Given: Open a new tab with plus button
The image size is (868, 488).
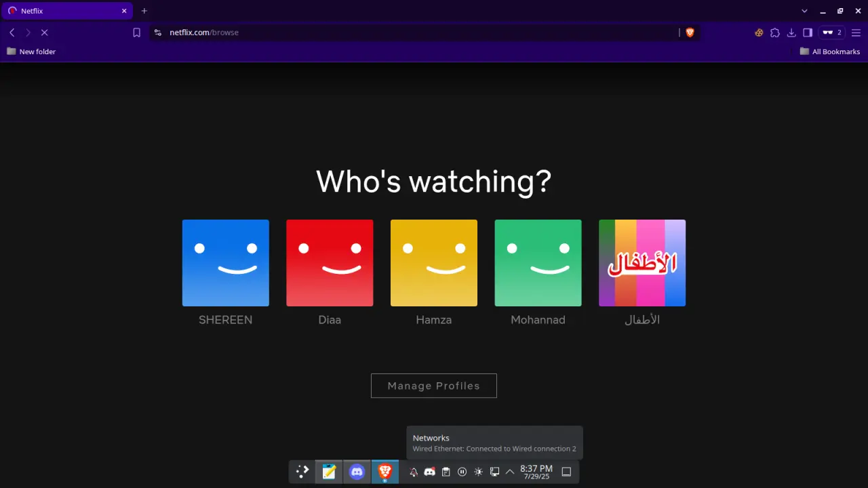Looking at the screenshot, I should click(x=144, y=11).
